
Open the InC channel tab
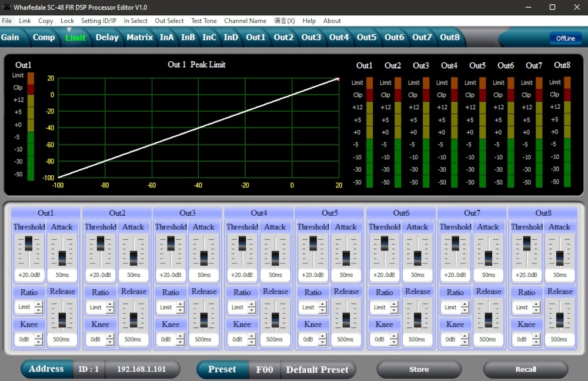209,37
